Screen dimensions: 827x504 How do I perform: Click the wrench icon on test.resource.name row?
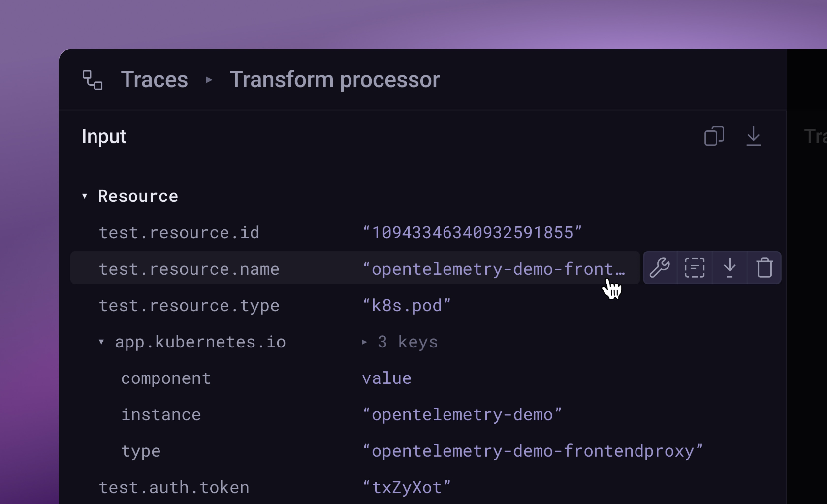tap(660, 268)
